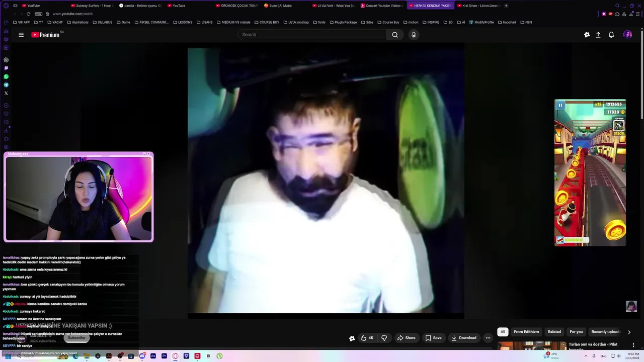Open the YACHT bookmarks folder
The image size is (644, 362).
point(55,22)
